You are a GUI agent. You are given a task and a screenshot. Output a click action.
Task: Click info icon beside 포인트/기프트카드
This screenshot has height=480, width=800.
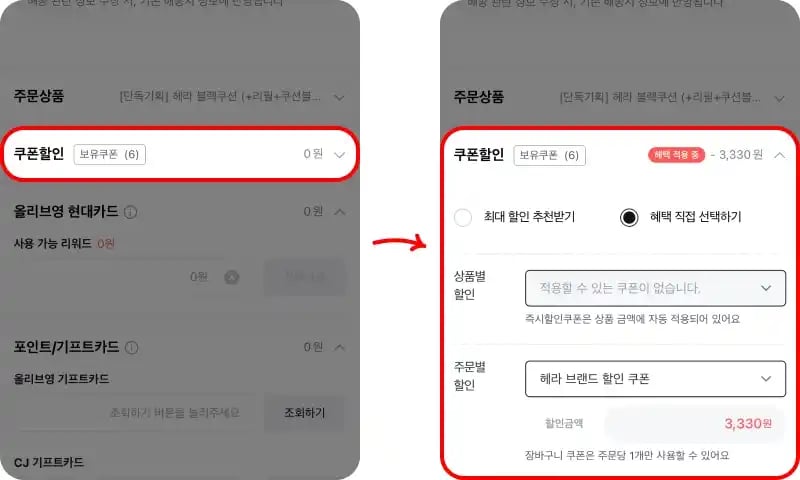(x=132, y=347)
